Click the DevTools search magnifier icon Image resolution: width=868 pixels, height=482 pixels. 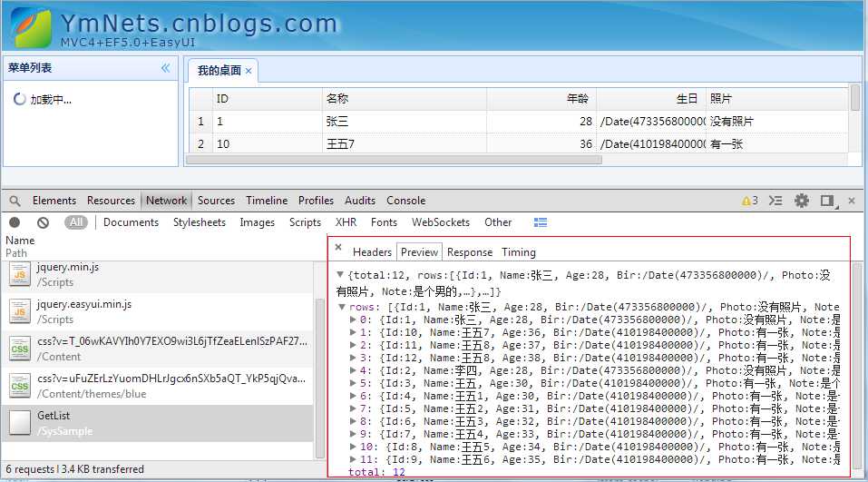coord(15,202)
